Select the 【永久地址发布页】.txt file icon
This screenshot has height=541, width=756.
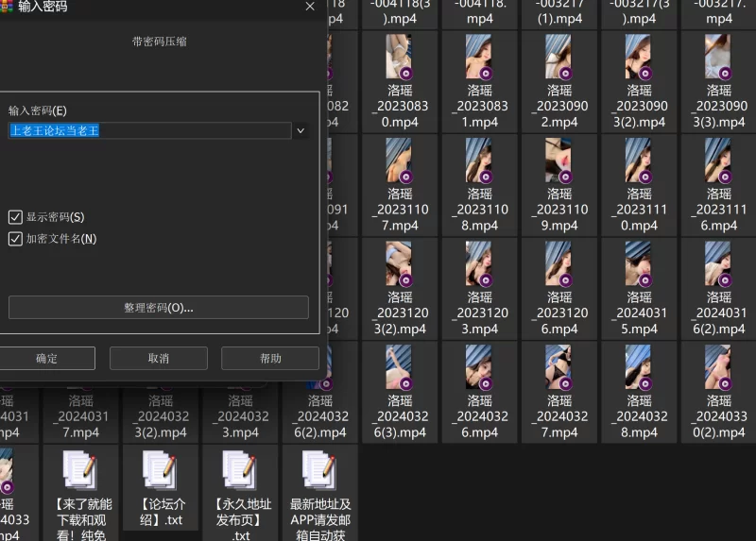point(240,470)
